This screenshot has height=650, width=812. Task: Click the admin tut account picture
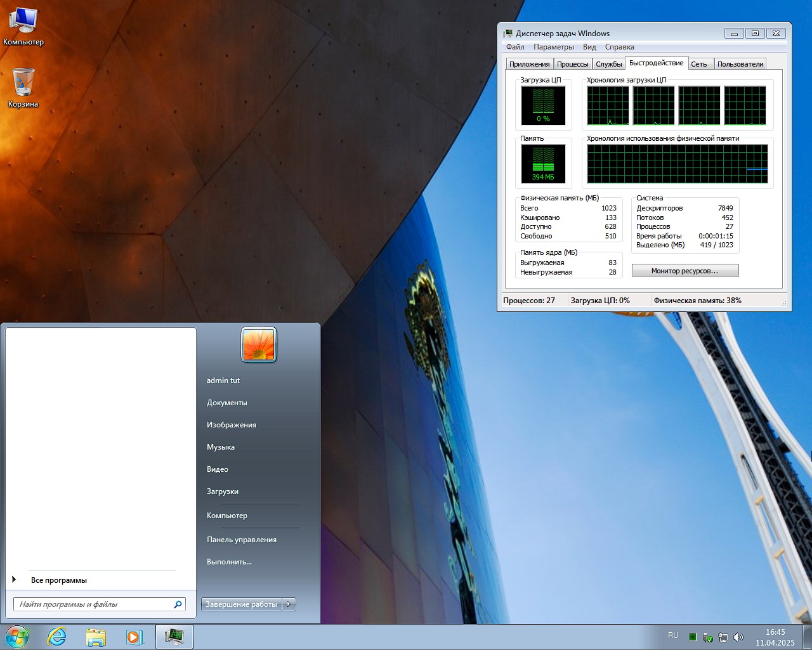tap(258, 344)
